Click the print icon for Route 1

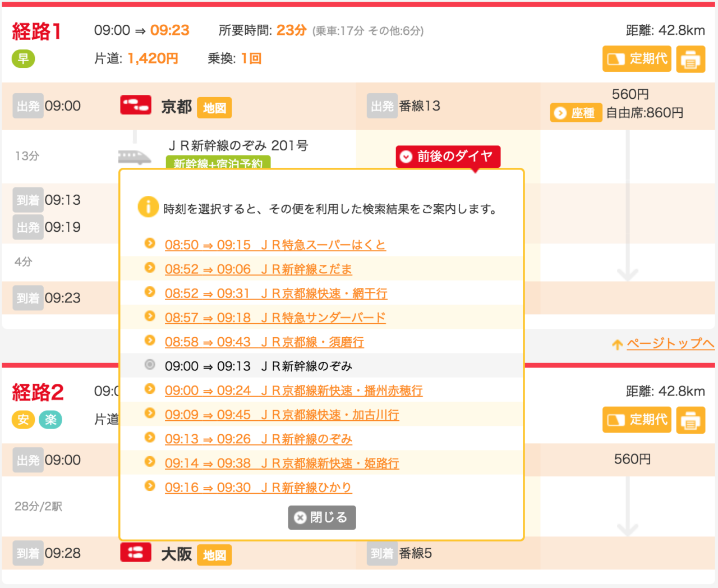click(691, 59)
